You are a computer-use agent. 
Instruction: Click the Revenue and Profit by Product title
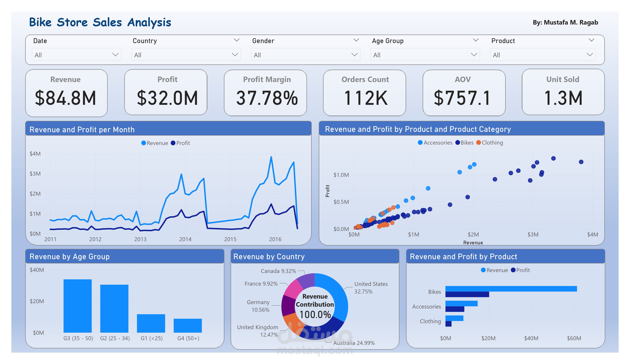click(463, 257)
